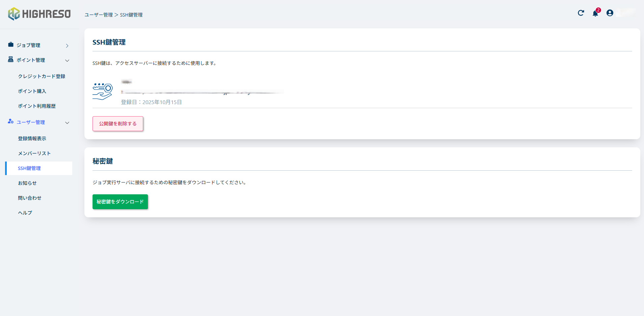This screenshot has width=644, height=316.
Task: Open the notifications bell icon
Action: click(x=595, y=13)
